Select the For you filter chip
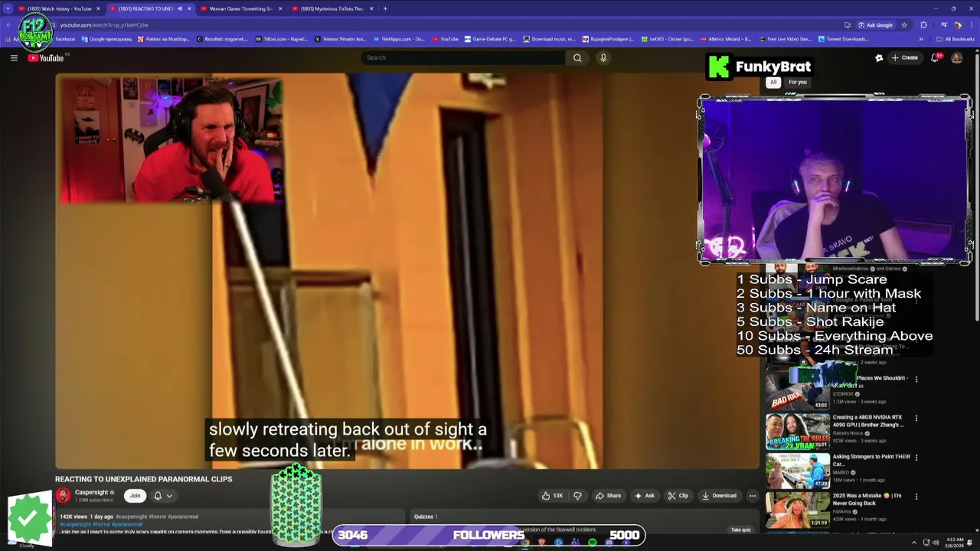Screen dimensions: 980x551 coord(798,82)
